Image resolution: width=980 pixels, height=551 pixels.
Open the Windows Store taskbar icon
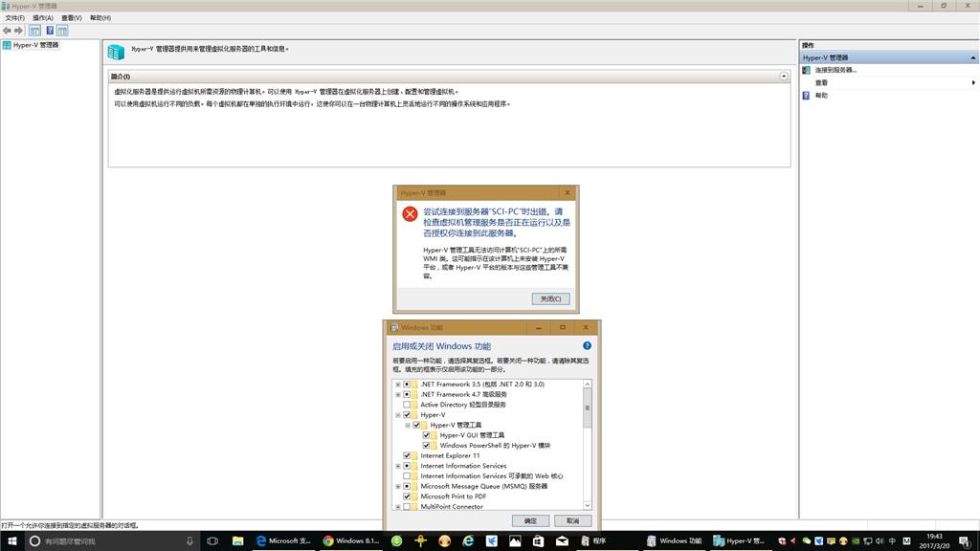click(x=538, y=541)
